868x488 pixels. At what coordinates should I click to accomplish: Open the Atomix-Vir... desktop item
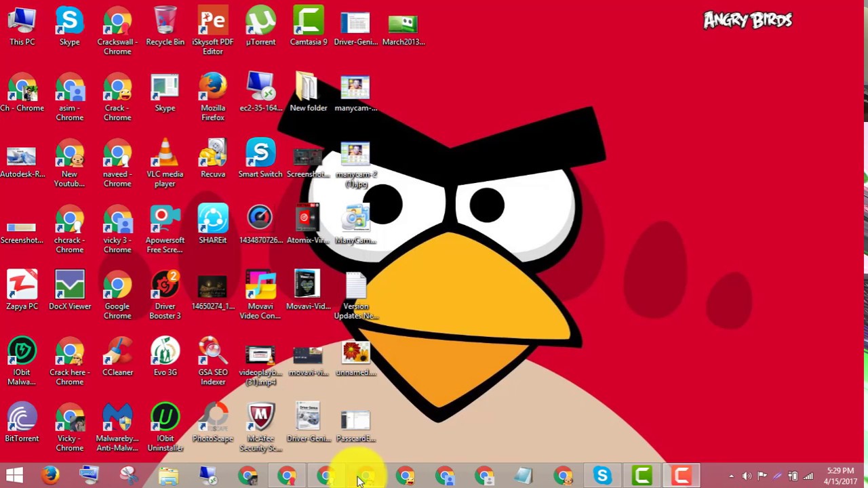(x=309, y=224)
